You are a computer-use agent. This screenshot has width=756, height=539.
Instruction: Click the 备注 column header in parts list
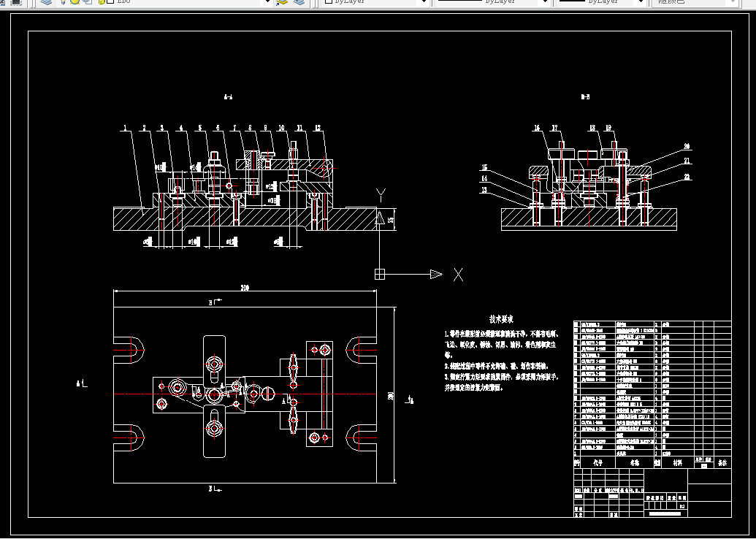(722, 462)
